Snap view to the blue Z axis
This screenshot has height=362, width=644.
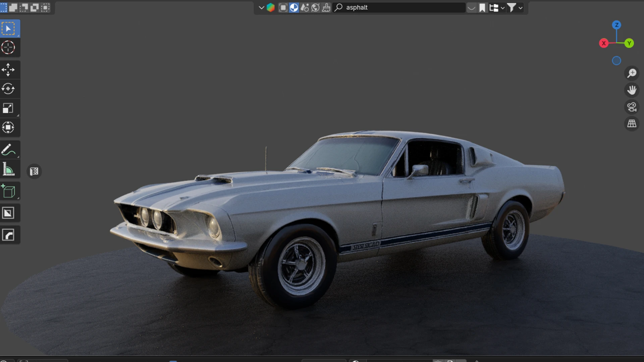[x=616, y=25]
